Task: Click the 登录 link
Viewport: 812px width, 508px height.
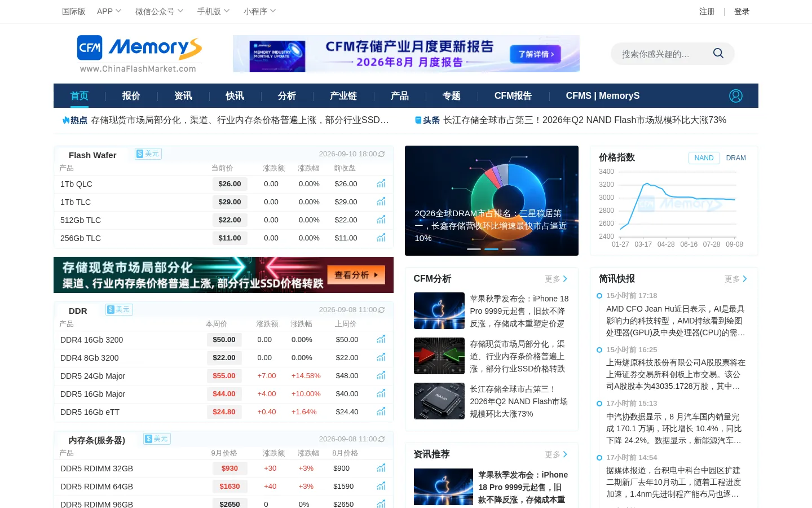Action: [x=742, y=11]
